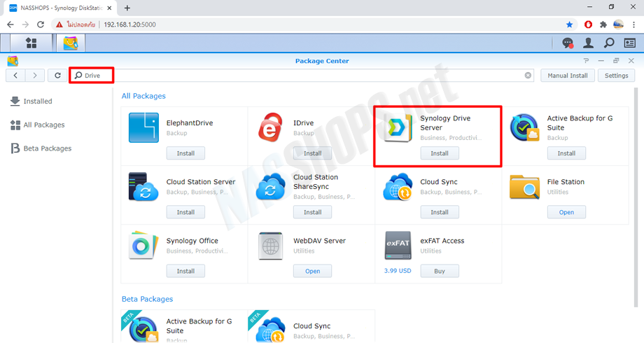This screenshot has width=644, height=343.
Task: Switch to the NASSHOPS browser tab
Action: (x=61, y=8)
